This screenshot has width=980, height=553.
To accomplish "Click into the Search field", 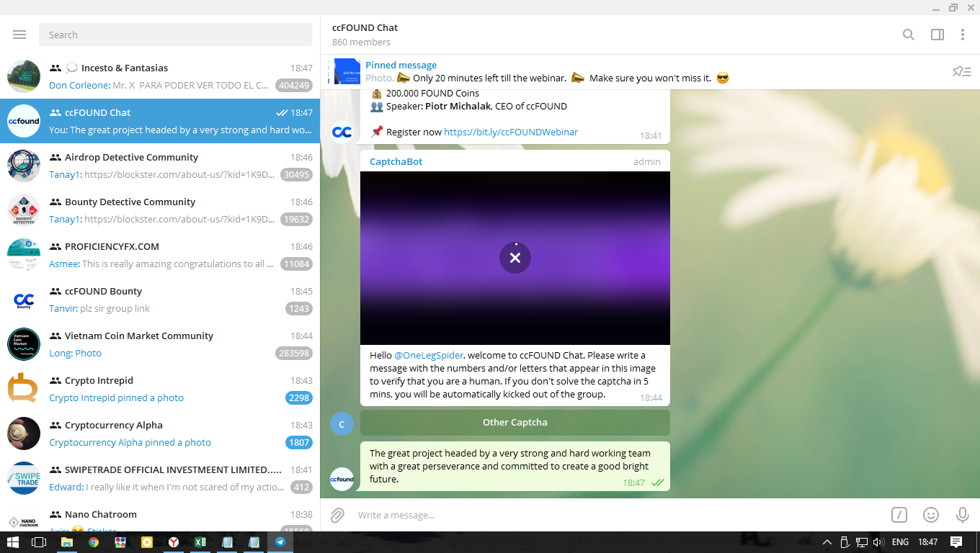I will click(x=176, y=35).
